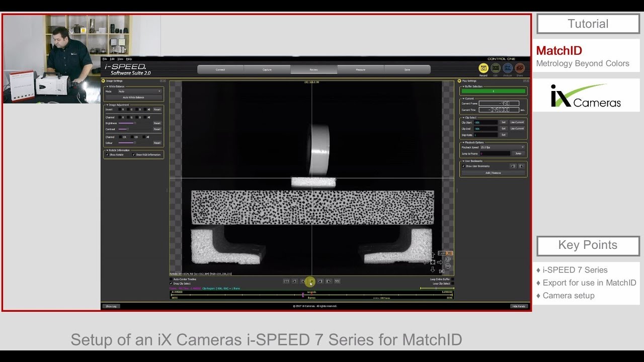Check the CB channel checkbox
The height and width of the screenshot is (362, 644).
tap(132, 137)
